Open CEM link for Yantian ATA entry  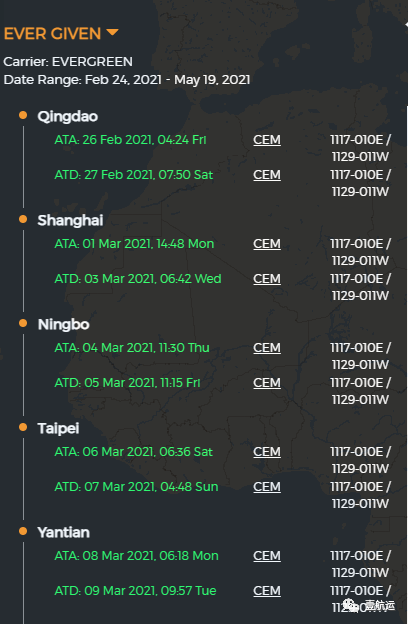point(267,556)
